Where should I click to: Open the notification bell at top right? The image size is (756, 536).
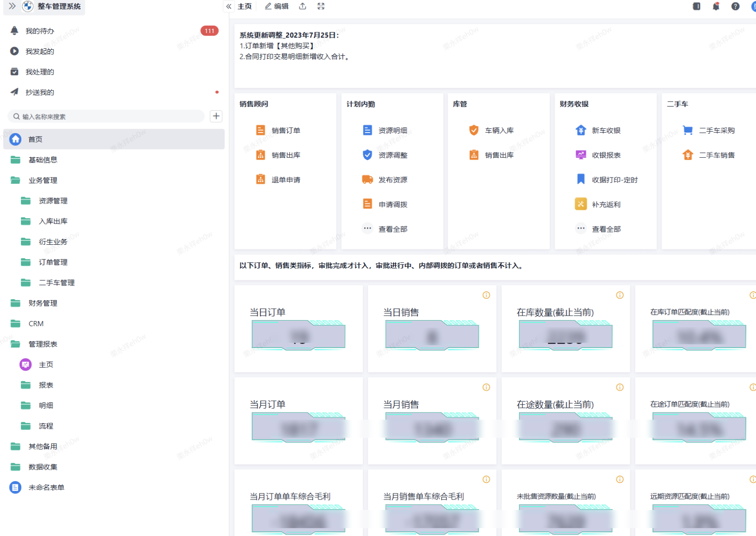tap(716, 6)
